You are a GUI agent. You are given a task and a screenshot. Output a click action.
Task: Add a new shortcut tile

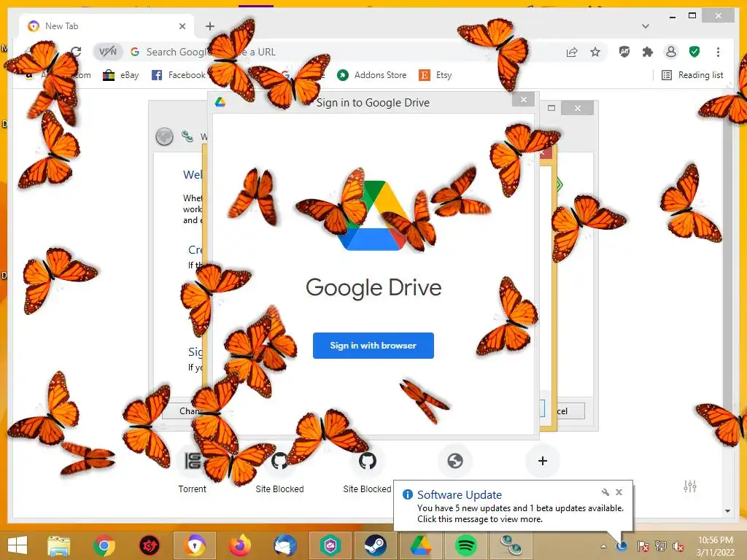coord(542,461)
